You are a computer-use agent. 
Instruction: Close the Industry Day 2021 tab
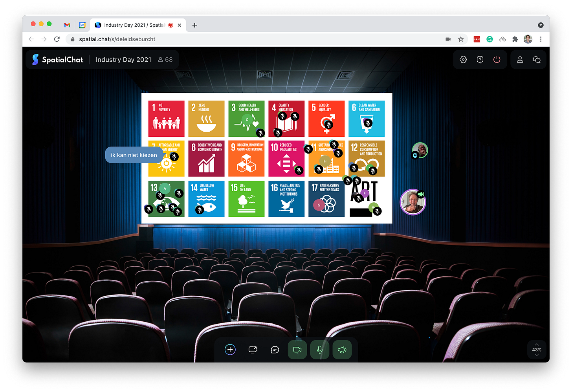point(180,25)
